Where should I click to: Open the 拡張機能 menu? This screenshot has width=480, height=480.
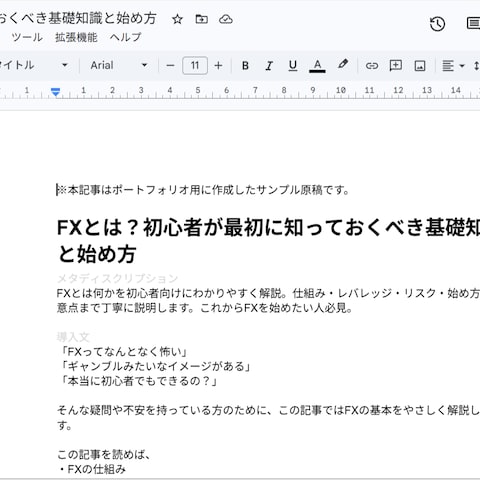click(76, 37)
